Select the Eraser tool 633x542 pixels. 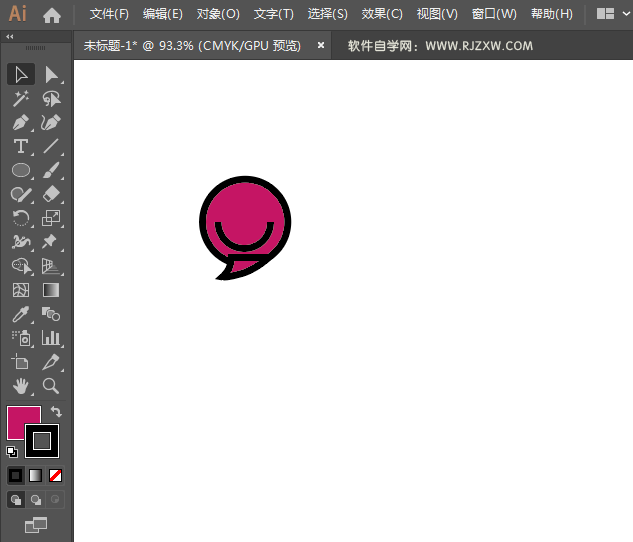click(51, 194)
